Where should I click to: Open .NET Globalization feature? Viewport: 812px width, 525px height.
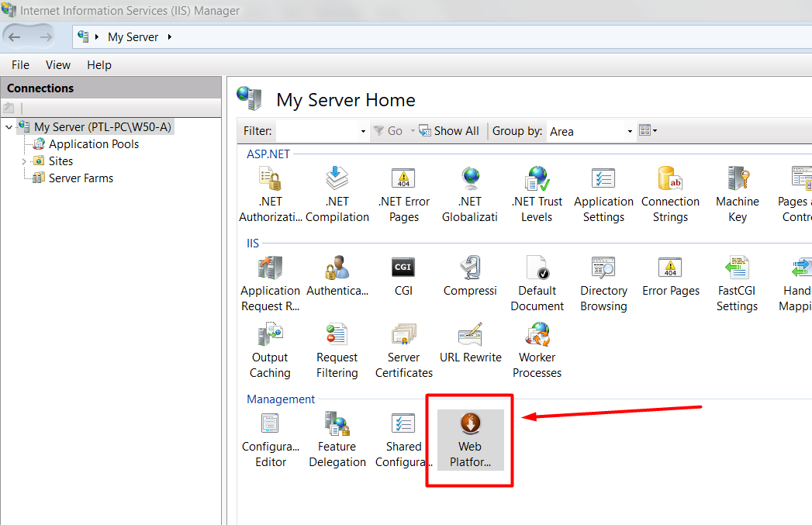point(470,195)
